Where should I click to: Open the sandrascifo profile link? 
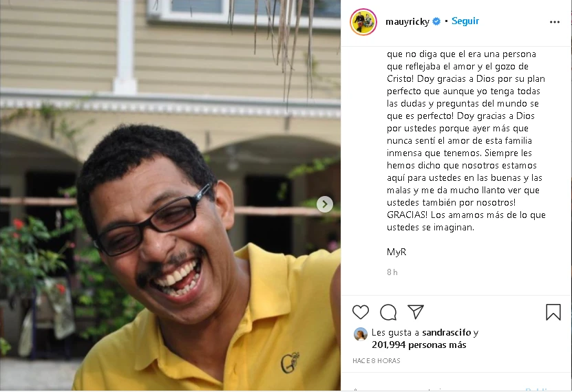tap(447, 332)
